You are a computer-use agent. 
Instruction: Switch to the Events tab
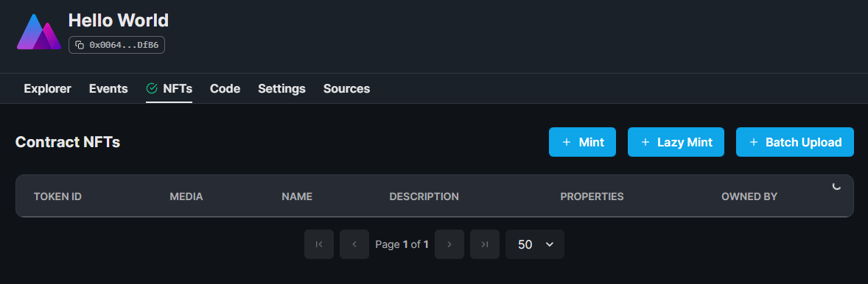click(x=108, y=88)
